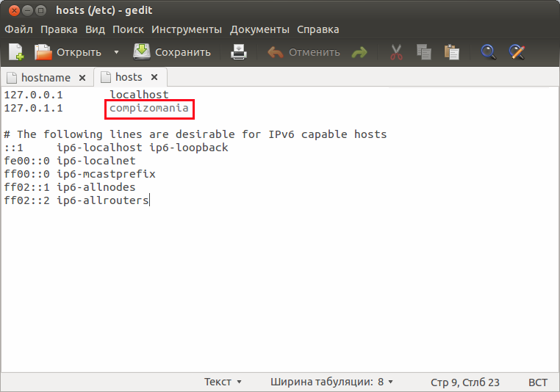
Task: Click the word localhost on first line
Action: pos(139,95)
